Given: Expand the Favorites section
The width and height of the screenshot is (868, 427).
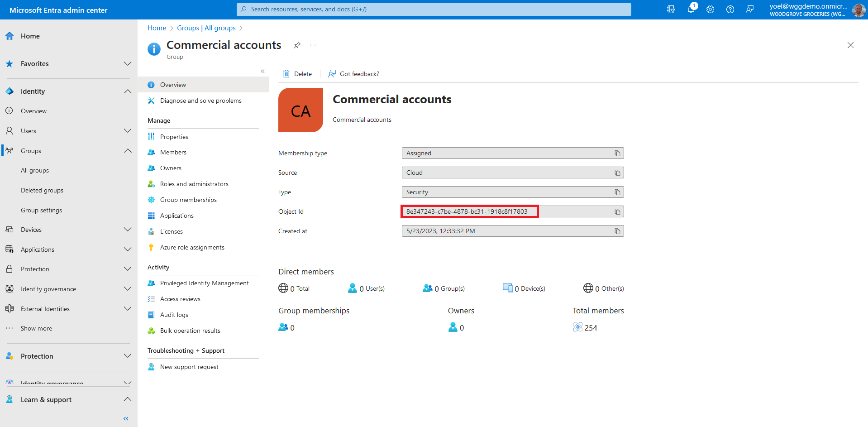Looking at the screenshot, I should point(128,64).
